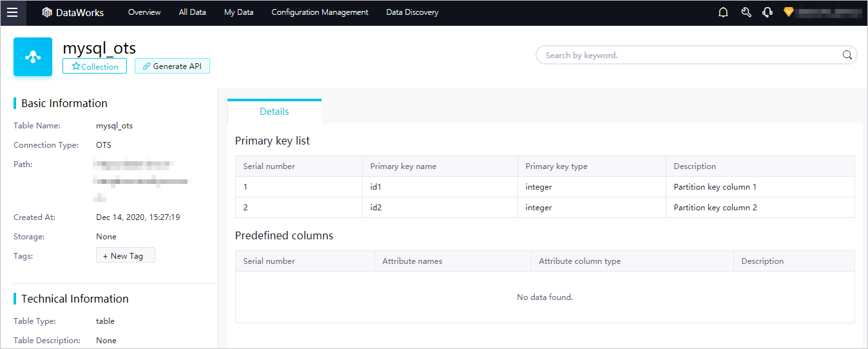
Task: Click the Connection Type value OTS
Action: coord(104,145)
